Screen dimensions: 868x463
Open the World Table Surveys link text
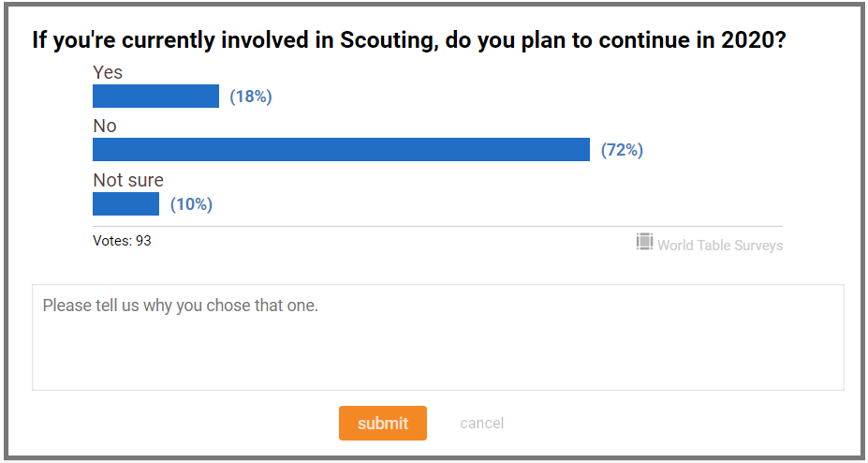tap(720, 245)
